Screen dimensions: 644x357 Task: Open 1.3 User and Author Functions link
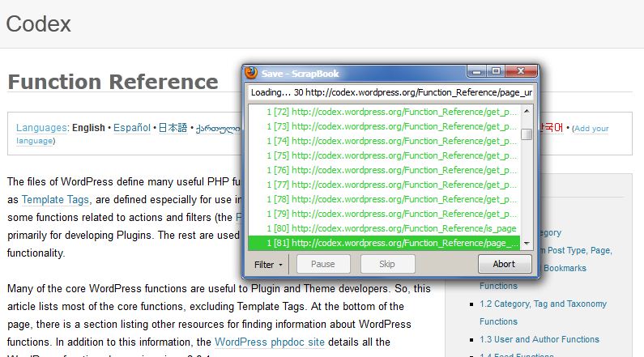click(x=540, y=339)
